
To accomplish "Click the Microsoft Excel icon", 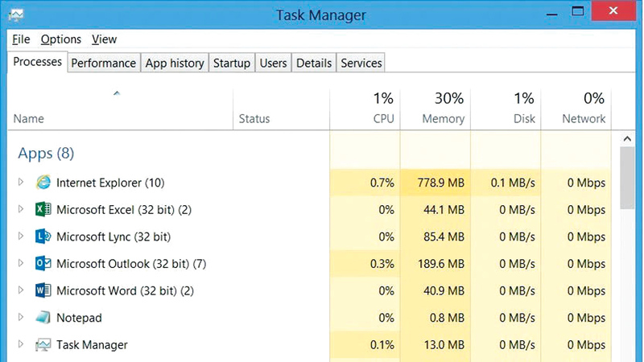I will pos(43,210).
